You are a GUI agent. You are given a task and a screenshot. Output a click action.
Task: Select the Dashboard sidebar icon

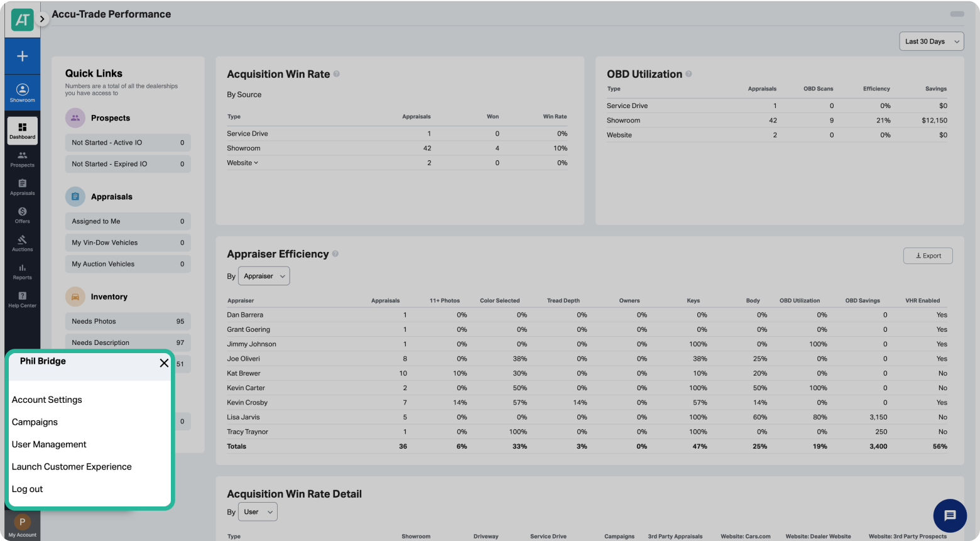(23, 131)
